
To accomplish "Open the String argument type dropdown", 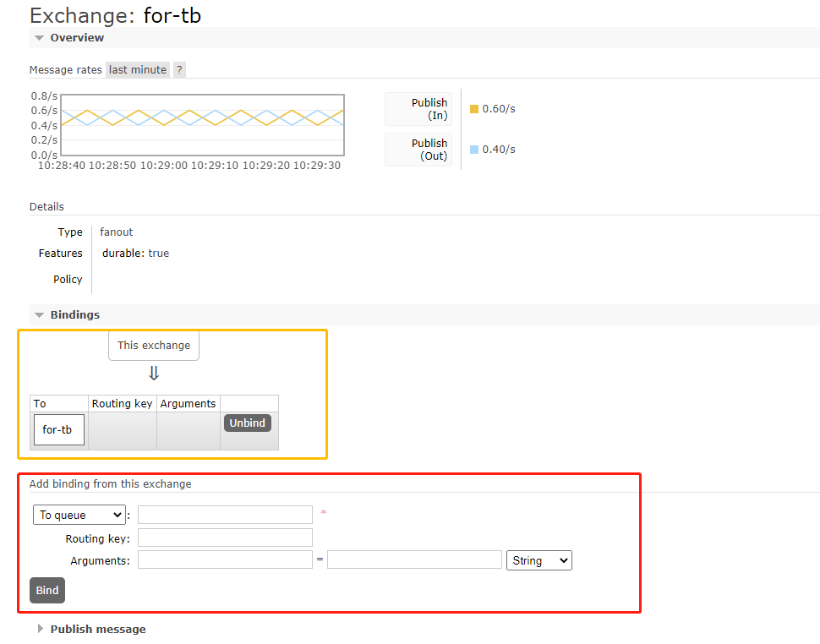I will tap(539, 560).
